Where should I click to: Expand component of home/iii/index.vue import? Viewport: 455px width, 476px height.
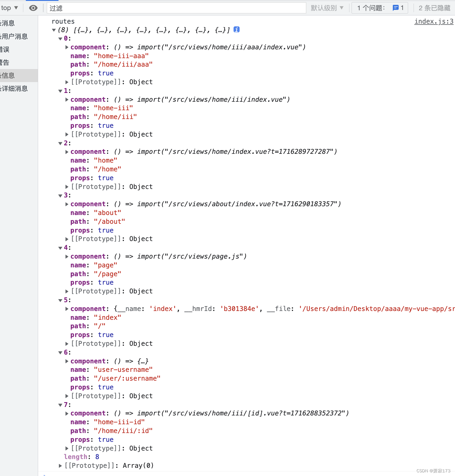click(x=67, y=100)
